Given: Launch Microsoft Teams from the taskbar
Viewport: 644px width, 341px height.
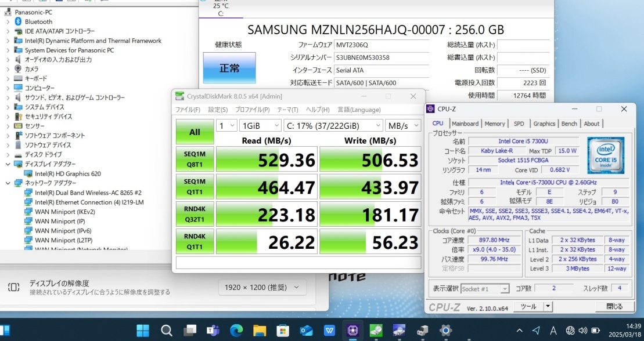Looking at the screenshot, I should (x=213, y=330).
